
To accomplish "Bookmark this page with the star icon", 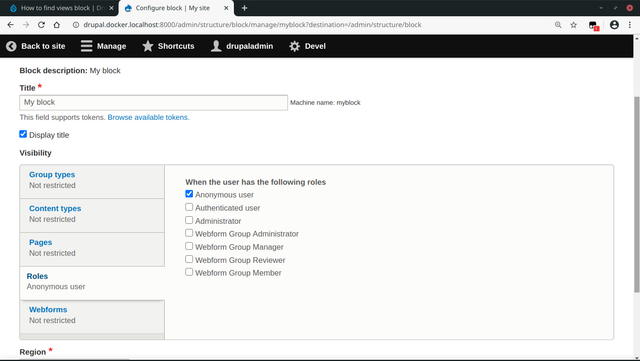I will [573, 25].
